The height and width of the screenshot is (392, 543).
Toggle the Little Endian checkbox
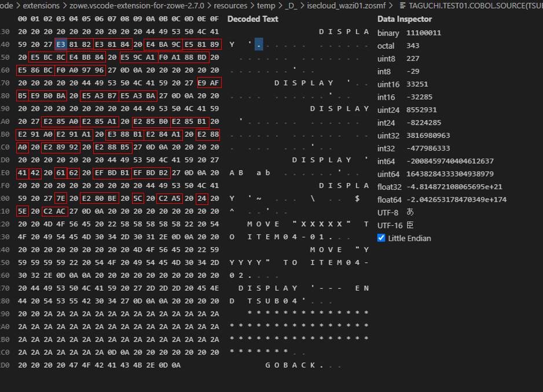[381, 238]
